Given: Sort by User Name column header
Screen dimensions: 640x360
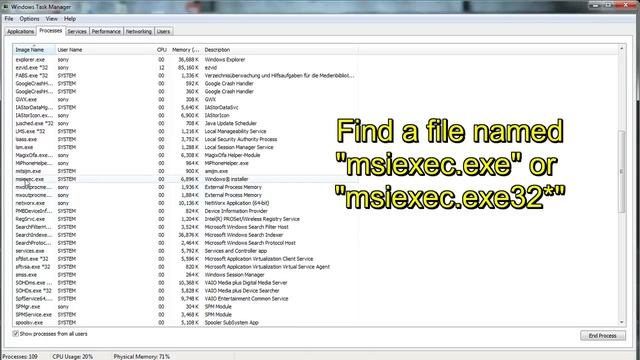Looking at the screenshot, I should point(105,50).
